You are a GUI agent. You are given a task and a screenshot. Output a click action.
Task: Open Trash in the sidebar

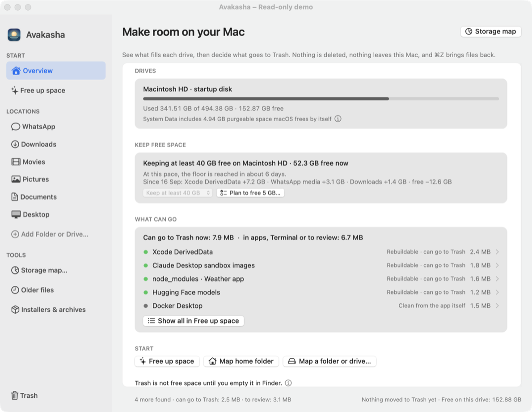(56, 395)
